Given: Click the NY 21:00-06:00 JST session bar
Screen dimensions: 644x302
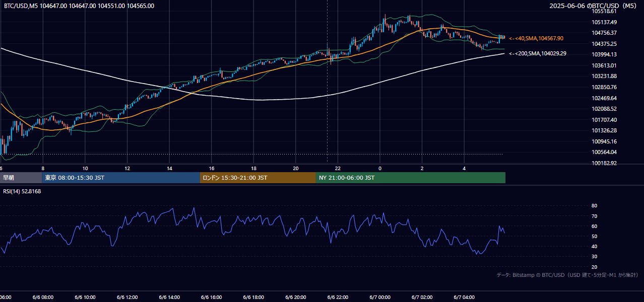Looking at the screenshot, I should point(411,178).
